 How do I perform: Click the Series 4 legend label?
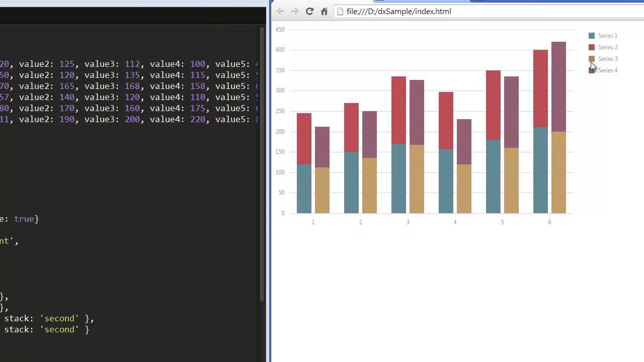tap(608, 70)
